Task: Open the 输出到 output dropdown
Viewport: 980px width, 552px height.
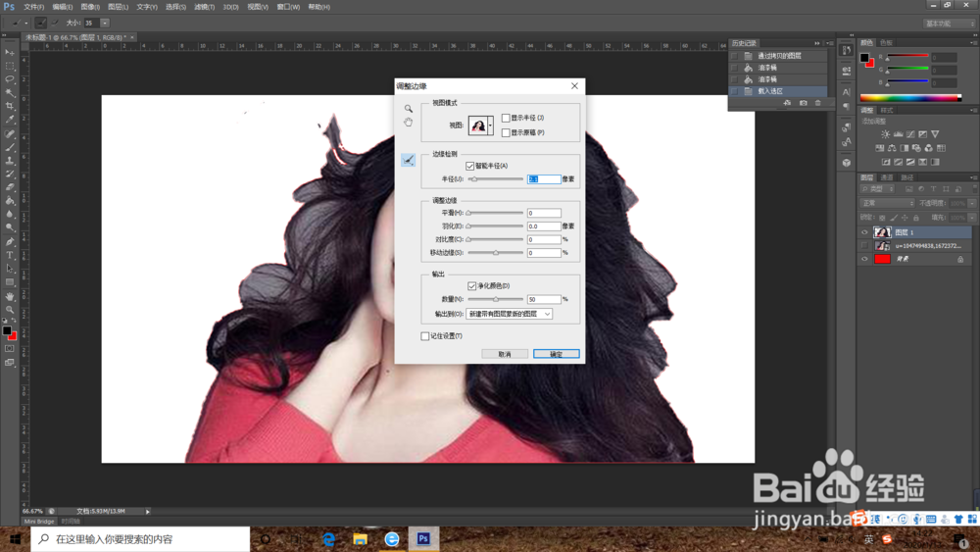Action: (x=510, y=314)
